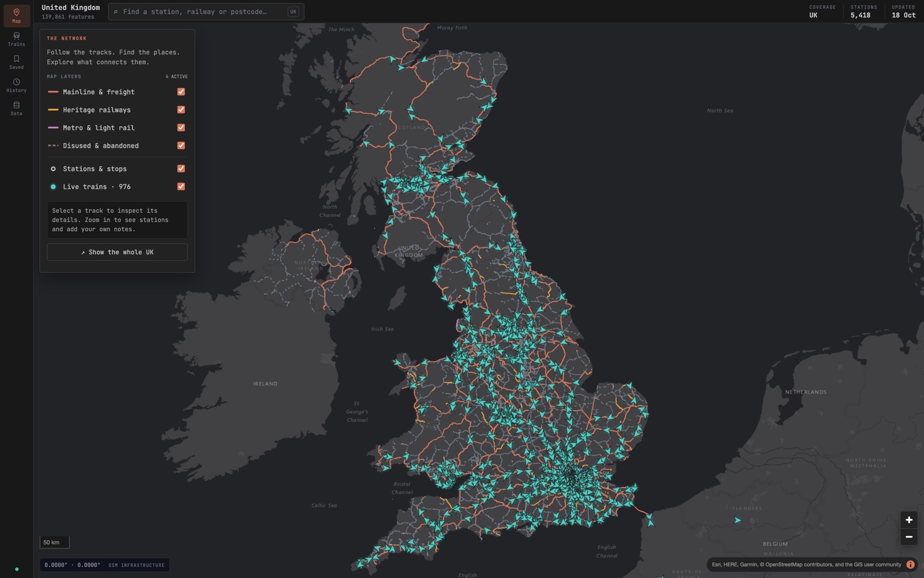The image size is (924, 578).
Task: Open the Saved section in sidebar
Action: pos(16,62)
